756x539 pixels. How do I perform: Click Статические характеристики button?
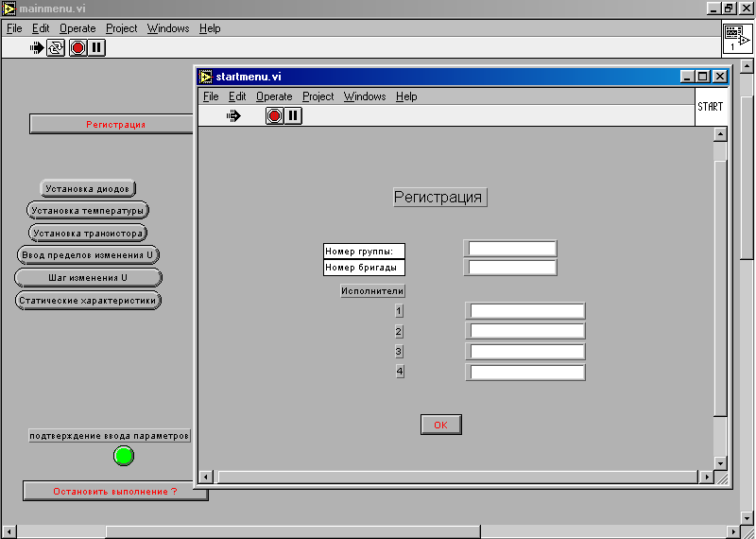coord(88,300)
